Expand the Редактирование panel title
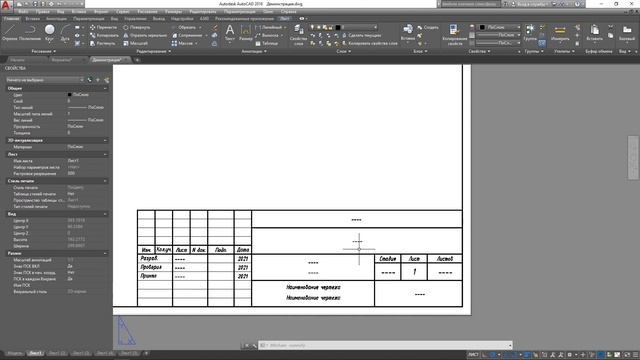The width and height of the screenshot is (640, 360). point(153,51)
